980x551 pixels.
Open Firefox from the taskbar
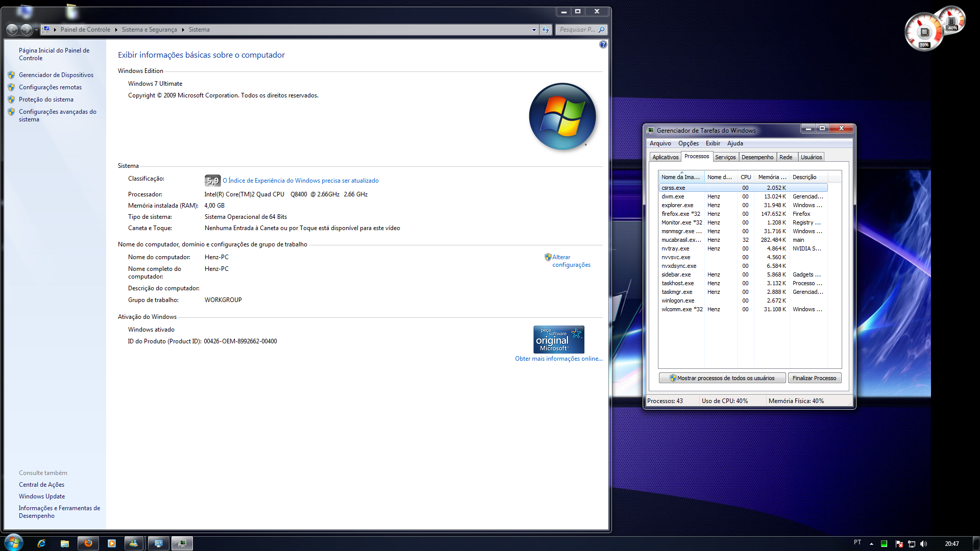(x=88, y=543)
